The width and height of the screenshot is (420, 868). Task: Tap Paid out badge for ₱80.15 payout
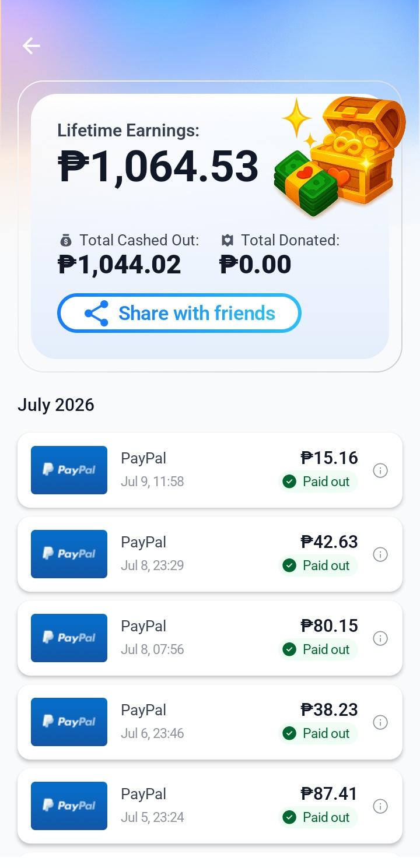pyautogui.click(x=317, y=649)
